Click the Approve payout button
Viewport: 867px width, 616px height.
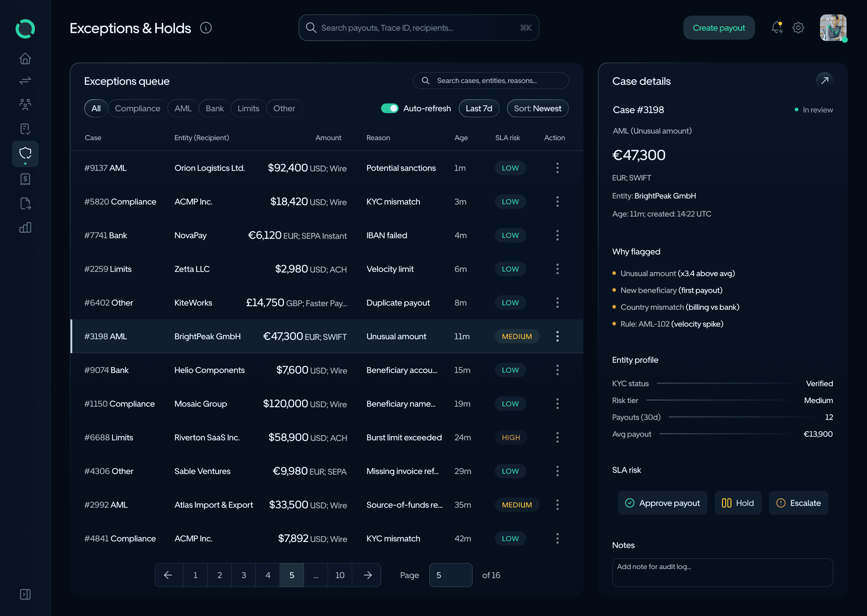click(662, 503)
